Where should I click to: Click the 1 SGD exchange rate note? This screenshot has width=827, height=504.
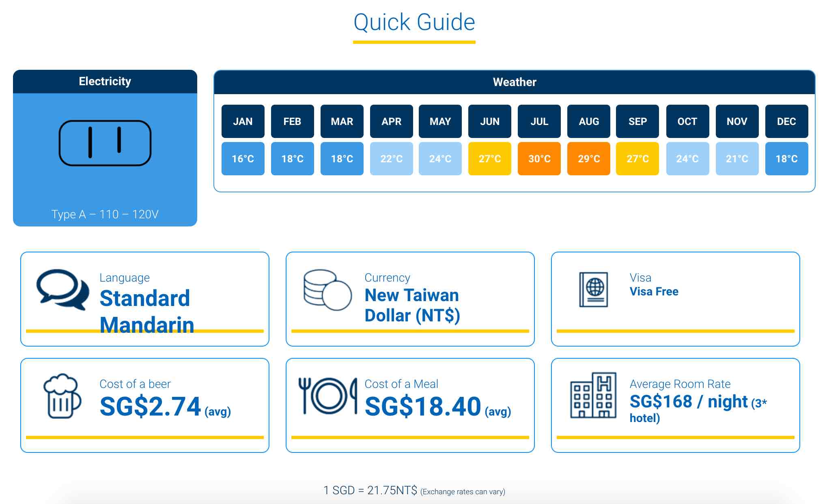click(x=414, y=491)
